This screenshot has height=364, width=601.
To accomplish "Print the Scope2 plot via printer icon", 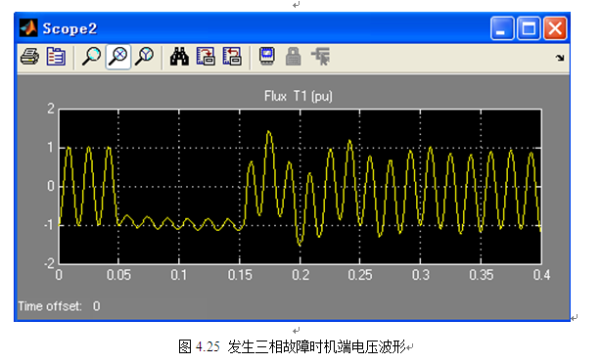I will click(29, 57).
